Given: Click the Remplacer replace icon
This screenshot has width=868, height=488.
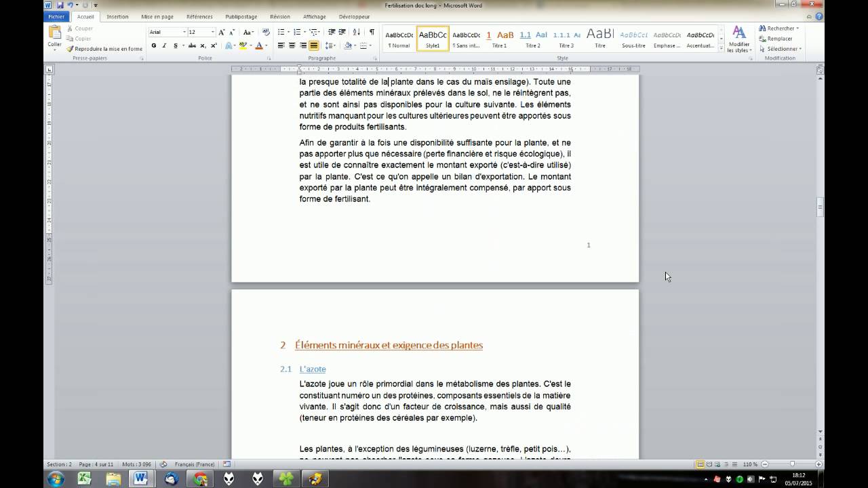Looking at the screenshot, I should [x=762, y=39].
